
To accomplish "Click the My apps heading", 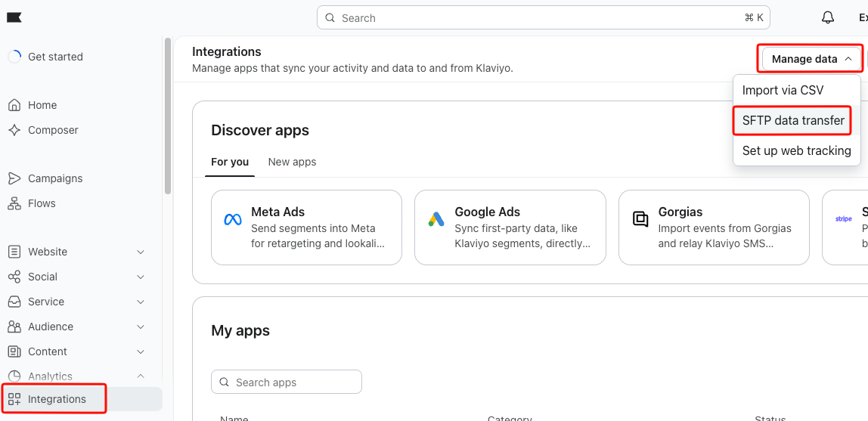I will (240, 331).
